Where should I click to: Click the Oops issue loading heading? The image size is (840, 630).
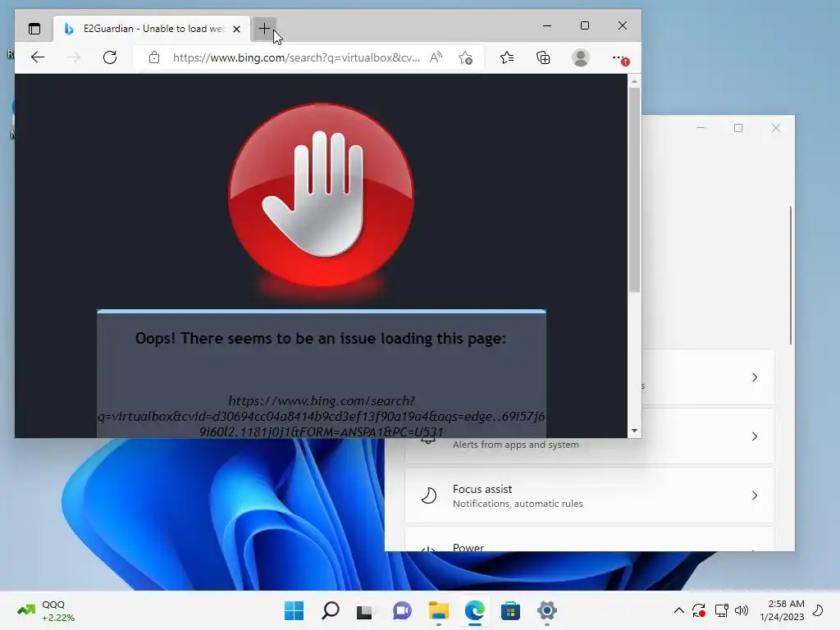click(x=321, y=339)
